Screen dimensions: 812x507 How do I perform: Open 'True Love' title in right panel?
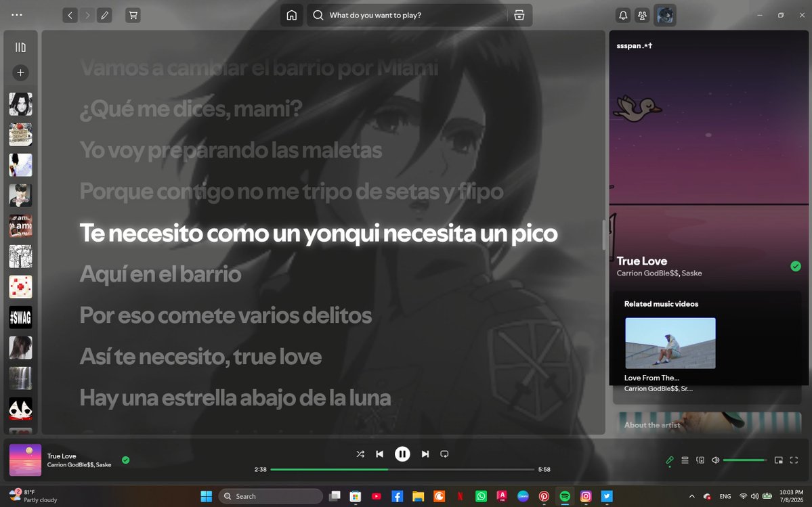(x=641, y=261)
